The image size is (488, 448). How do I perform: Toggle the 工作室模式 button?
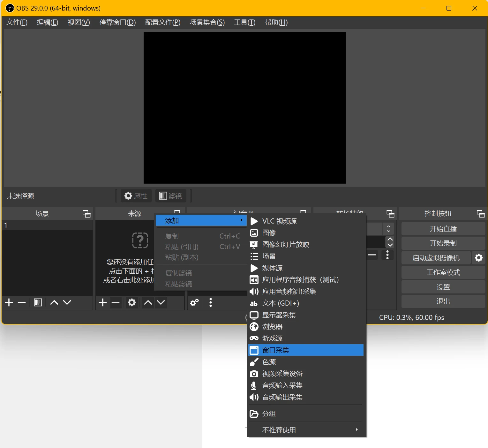point(443,272)
